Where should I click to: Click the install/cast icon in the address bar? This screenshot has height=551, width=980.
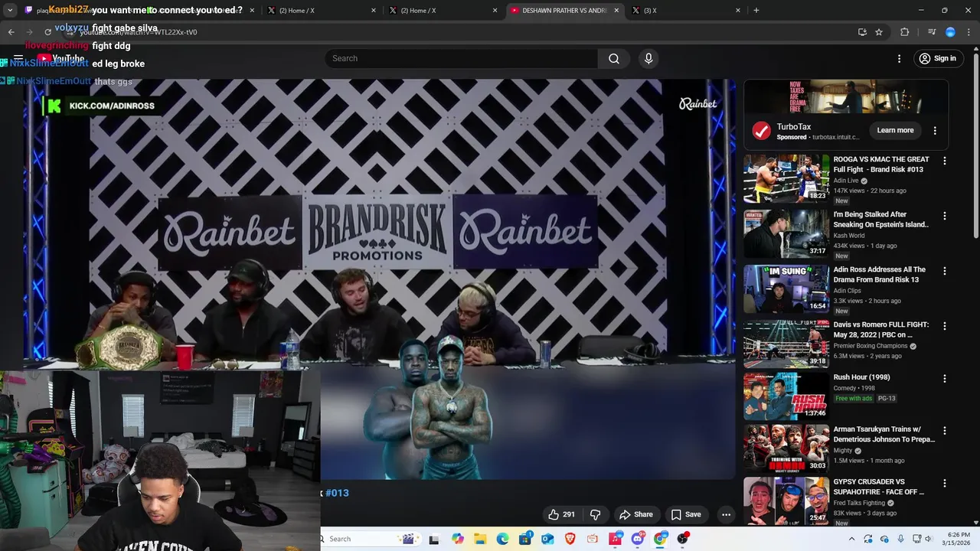pyautogui.click(x=862, y=32)
